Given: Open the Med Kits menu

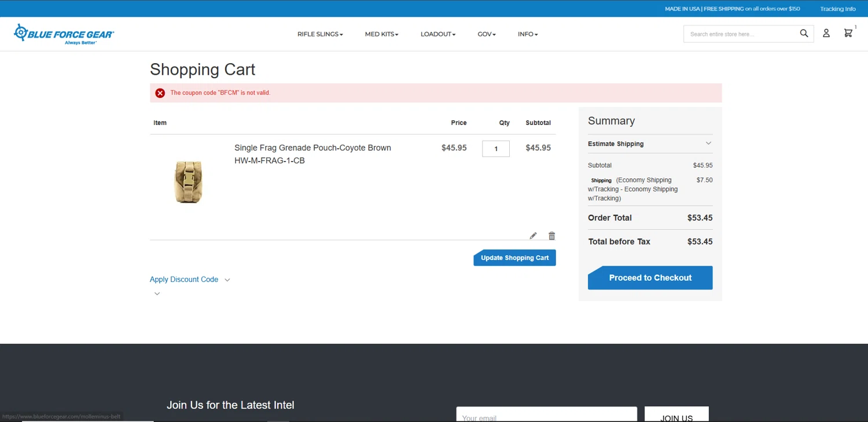Looking at the screenshot, I should (381, 34).
